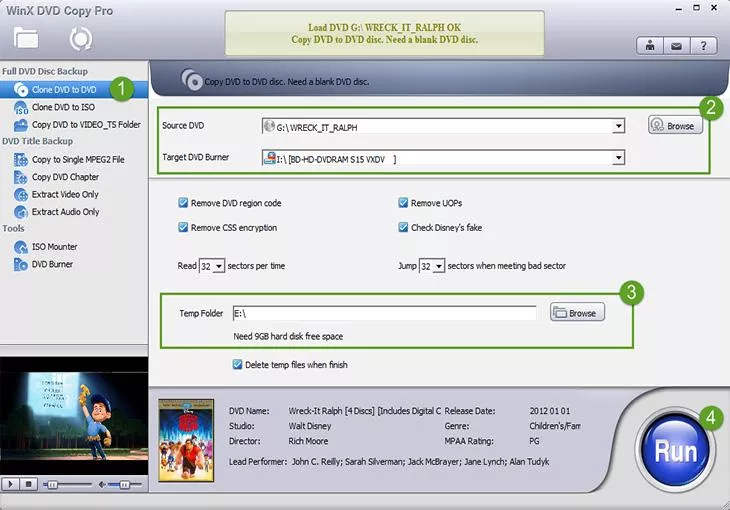730x510 pixels.
Task: Toggle Remove CSS encryption checkbox
Action: pos(183,227)
